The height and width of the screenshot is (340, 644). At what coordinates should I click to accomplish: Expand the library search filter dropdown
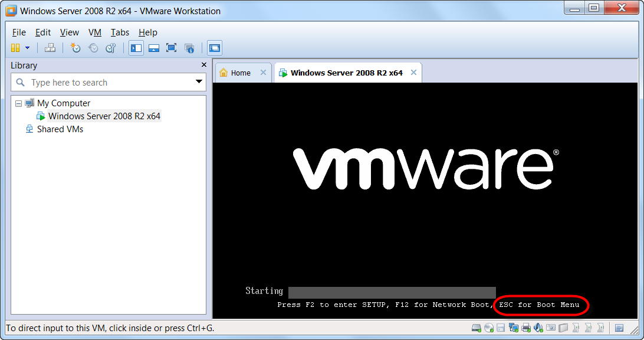pos(199,81)
